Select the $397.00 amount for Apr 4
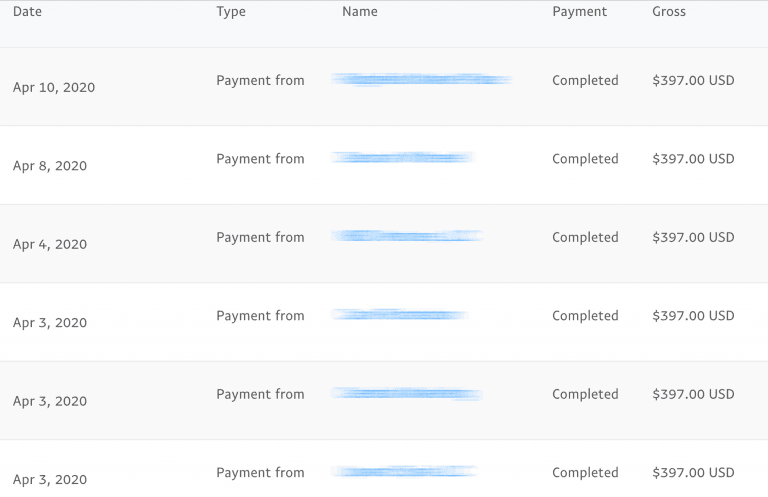768x497 pixels. (x=693, y=237)
